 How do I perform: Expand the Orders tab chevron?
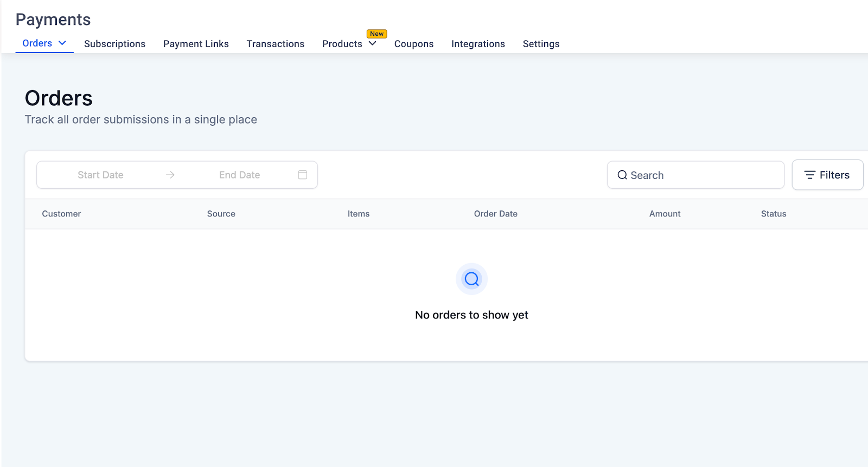coord(62,43)
